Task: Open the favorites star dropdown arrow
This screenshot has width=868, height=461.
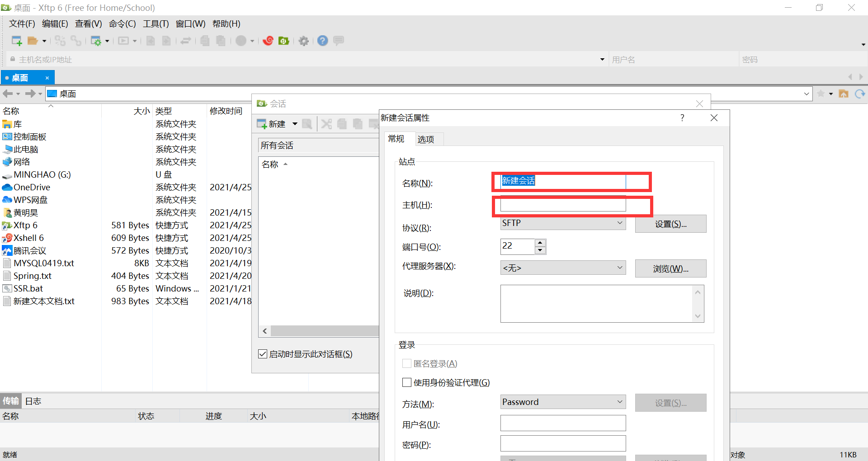Action: [x=831, y=94]
